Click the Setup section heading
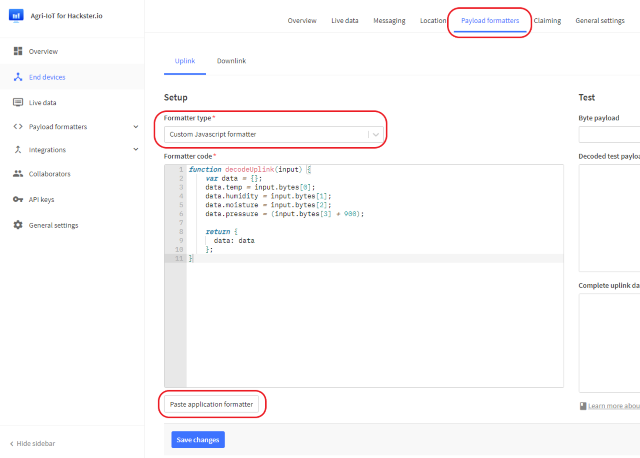Viewport: 640px width, 458px height. tap(176, 98)
